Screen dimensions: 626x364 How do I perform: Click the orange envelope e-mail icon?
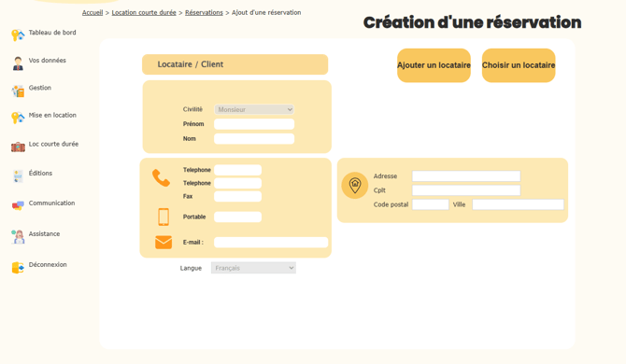point(164,242)
